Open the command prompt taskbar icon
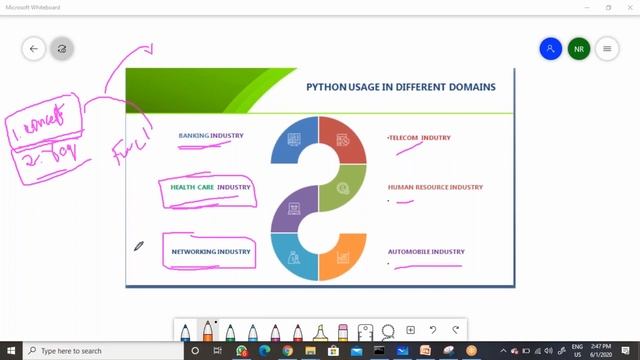This screenshot has height=360, width=640. pos(379,351)
